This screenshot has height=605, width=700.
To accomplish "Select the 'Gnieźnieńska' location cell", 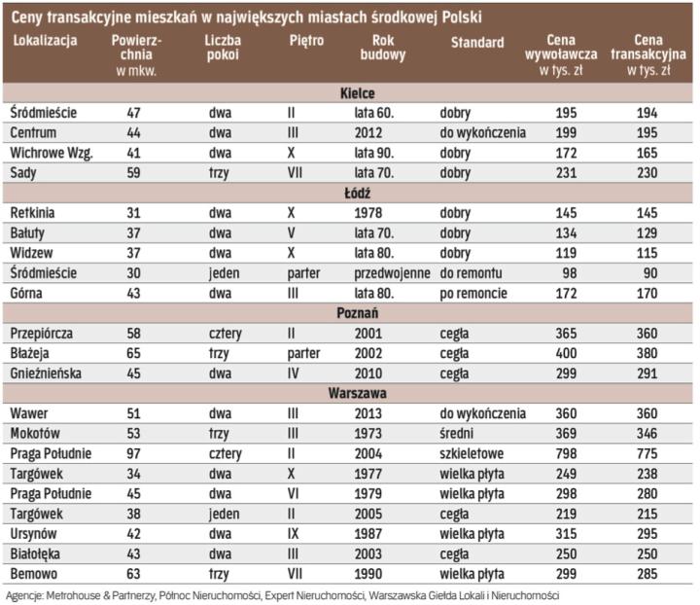I will pos(47,374).
